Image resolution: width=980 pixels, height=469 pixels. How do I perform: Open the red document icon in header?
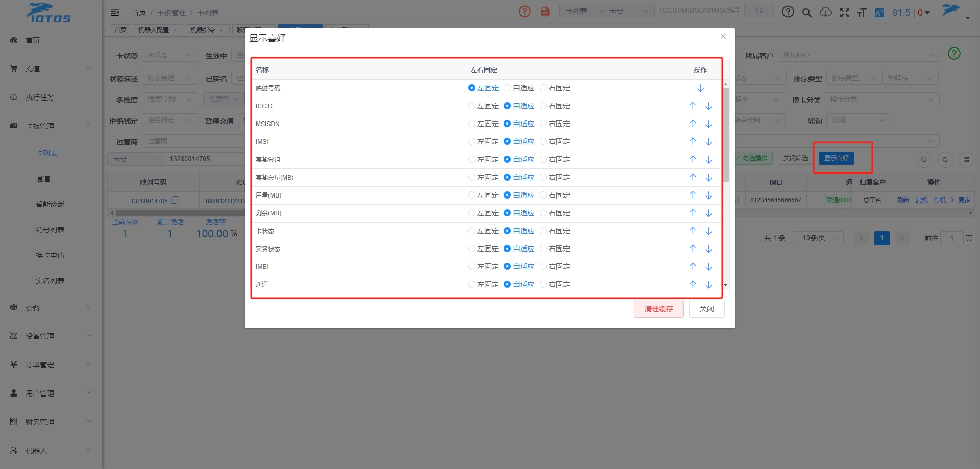(545, 11)
